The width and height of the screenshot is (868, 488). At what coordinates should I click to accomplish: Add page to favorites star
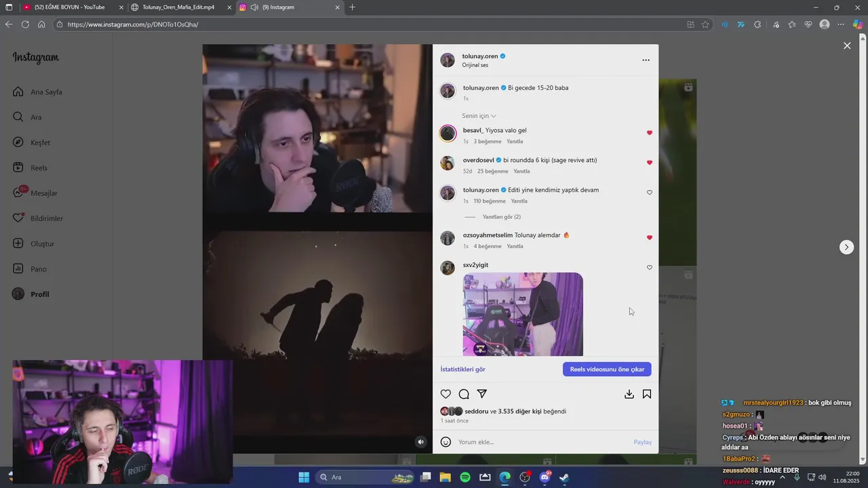point(705,24)
